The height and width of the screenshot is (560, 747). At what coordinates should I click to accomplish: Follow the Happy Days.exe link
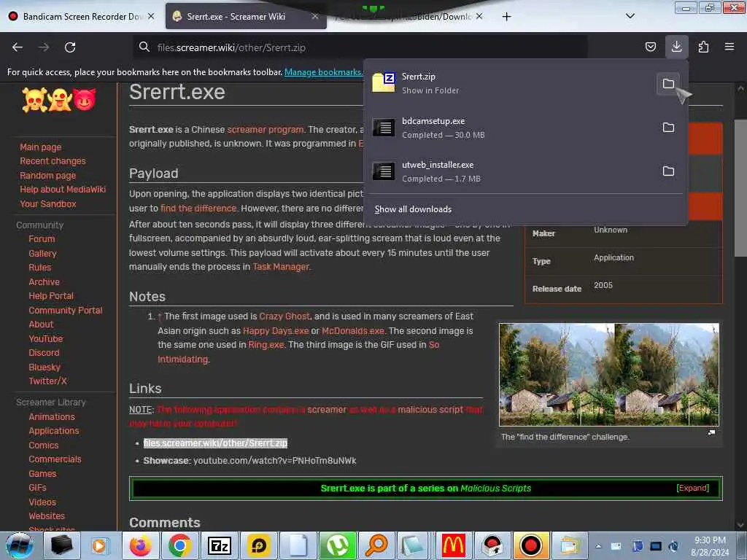tap(276, 330)
